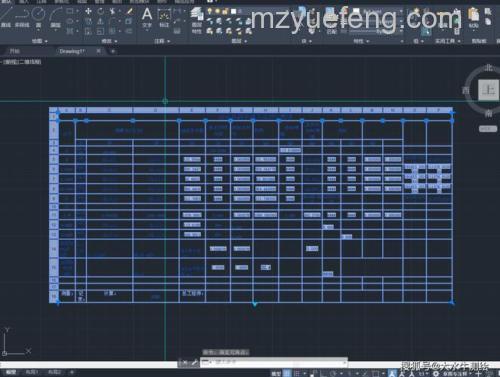Image resolution: width=500 pixels, height=377 pixels.
Task: Click into the command line input
Action: 273,362
